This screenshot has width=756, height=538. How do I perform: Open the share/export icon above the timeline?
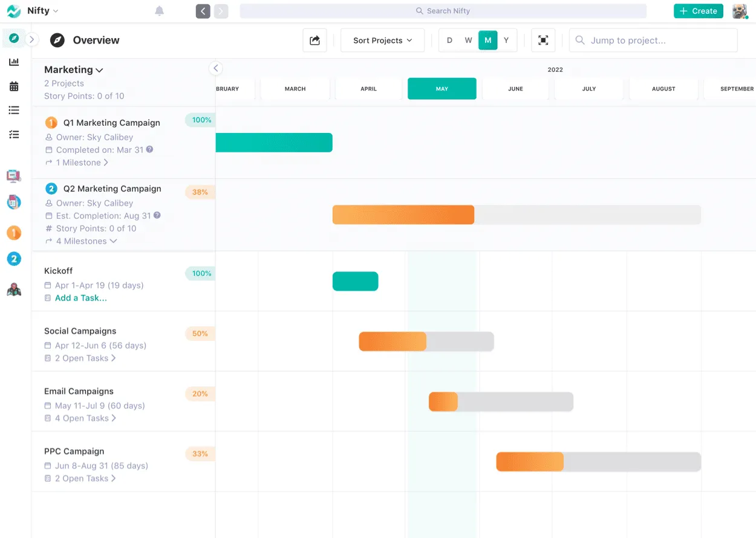[x=314, y=40]
